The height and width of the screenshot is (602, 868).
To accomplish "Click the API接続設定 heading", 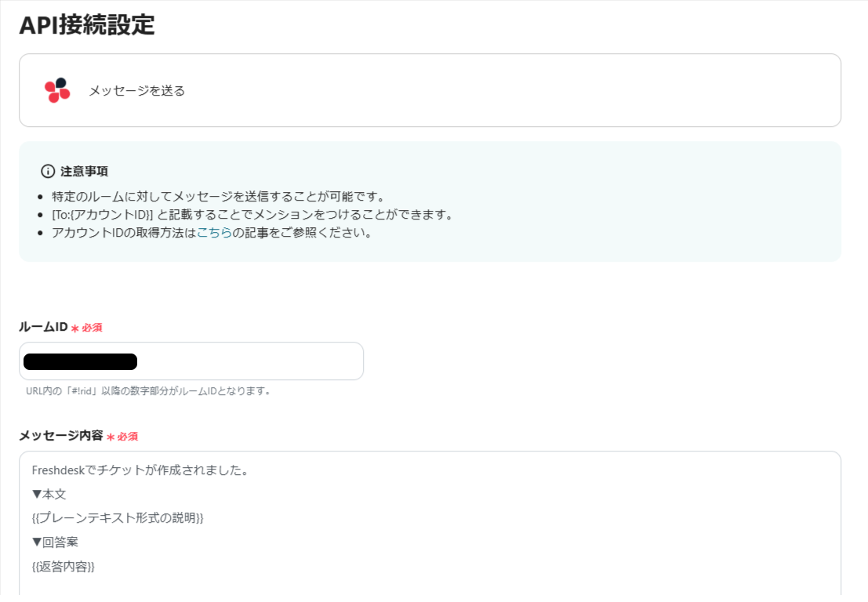I will point(87,25).
